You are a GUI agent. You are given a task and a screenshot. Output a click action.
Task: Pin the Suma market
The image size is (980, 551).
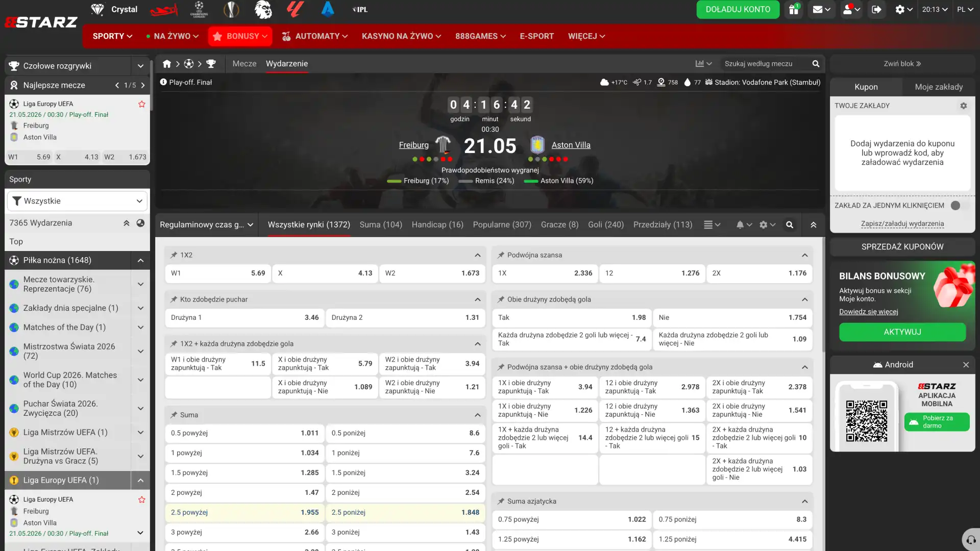174,415
